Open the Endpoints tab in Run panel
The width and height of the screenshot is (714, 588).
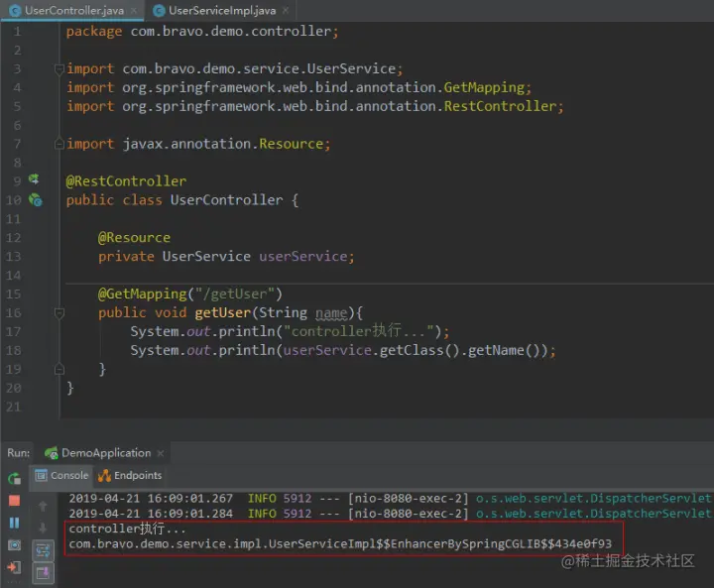[x=130, y=476]
